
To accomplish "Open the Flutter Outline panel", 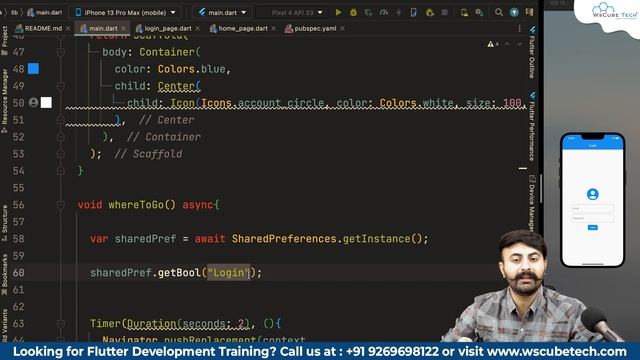I will click(532, 52).
